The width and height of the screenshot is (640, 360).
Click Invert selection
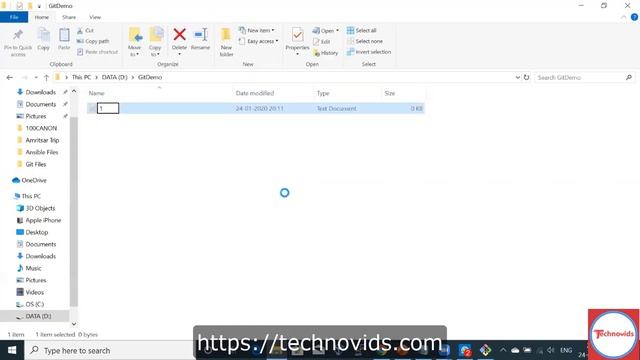(369, 52)
